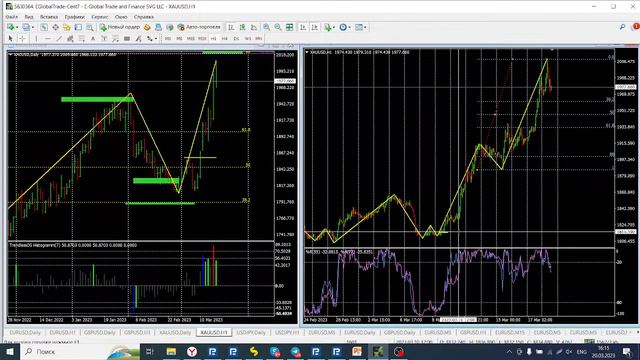
Task: Expand the Indicators dropdown arrow
Action: click(x=334, y=27)
